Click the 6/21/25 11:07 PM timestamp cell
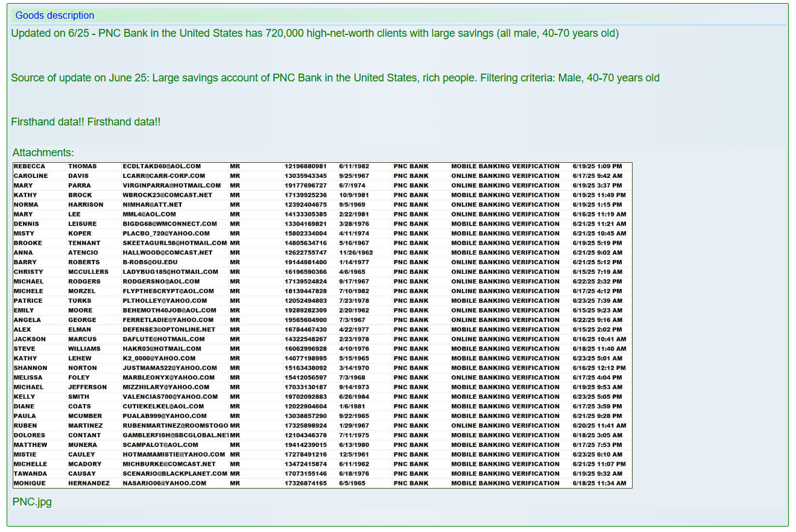The width and height of the screenshot is (796, 532). click(x=599, y=464)
